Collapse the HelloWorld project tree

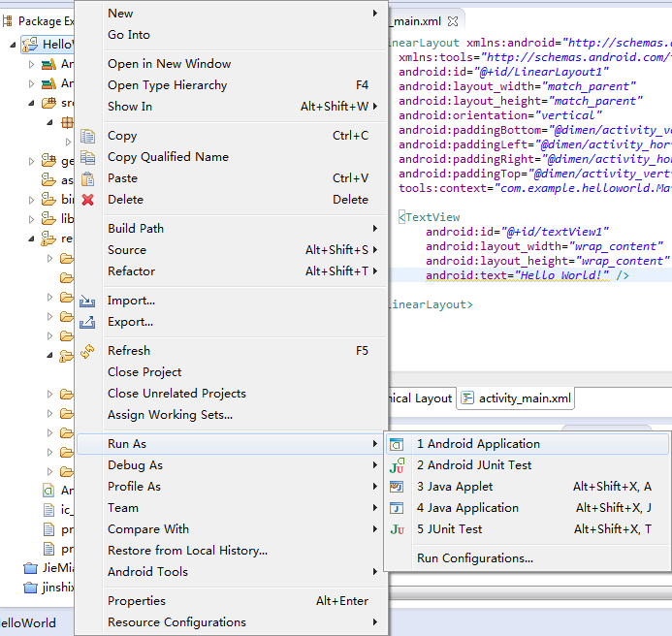coord(13,45)
